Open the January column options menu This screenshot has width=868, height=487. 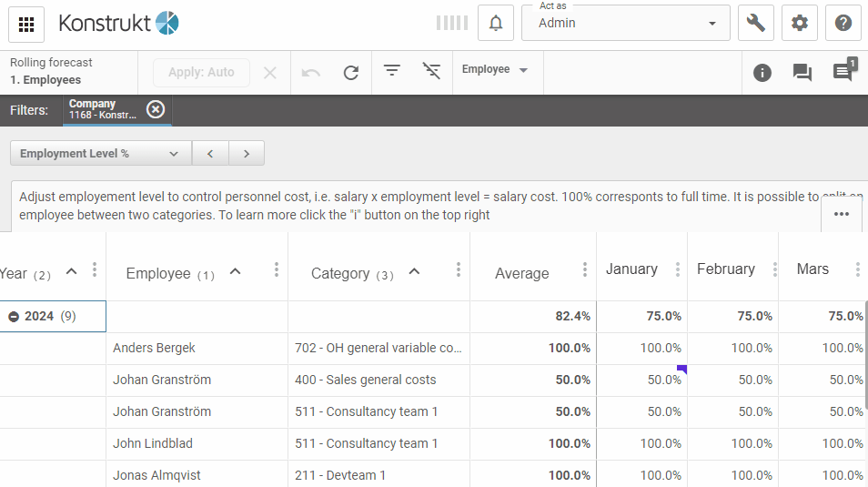point(677,269)
